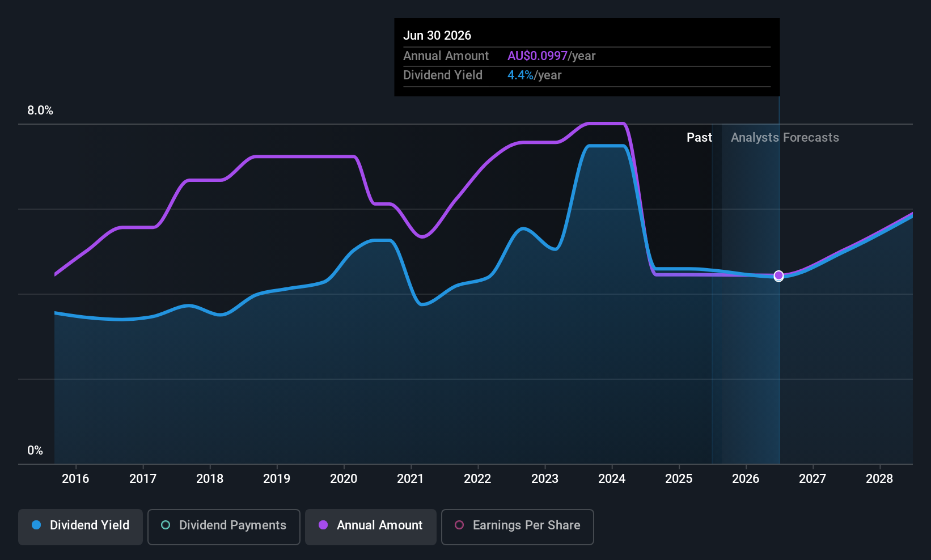Select the Jun 30 2026 data point marker

pyautogui.click(x=778, y=275)
